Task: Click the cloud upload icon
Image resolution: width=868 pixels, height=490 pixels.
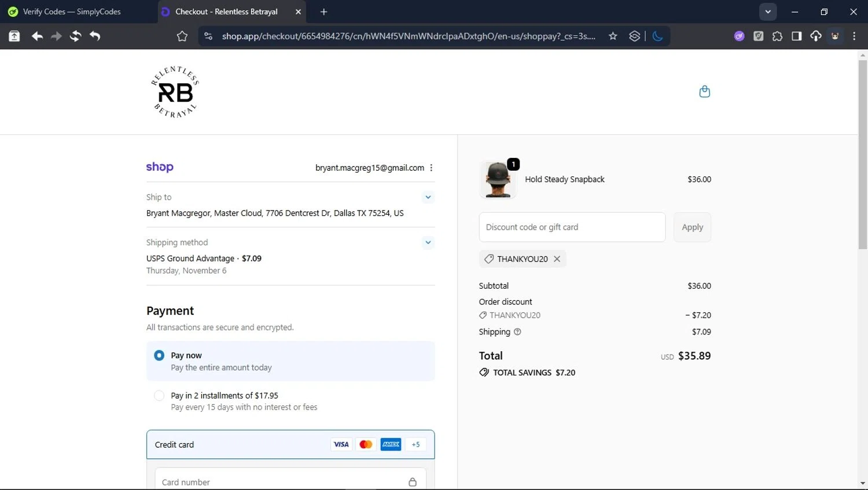Action: click(x=815, y=36)
